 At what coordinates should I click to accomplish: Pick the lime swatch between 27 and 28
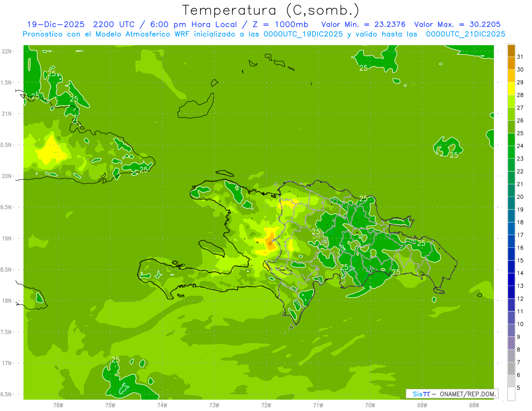tap(511, 102)
